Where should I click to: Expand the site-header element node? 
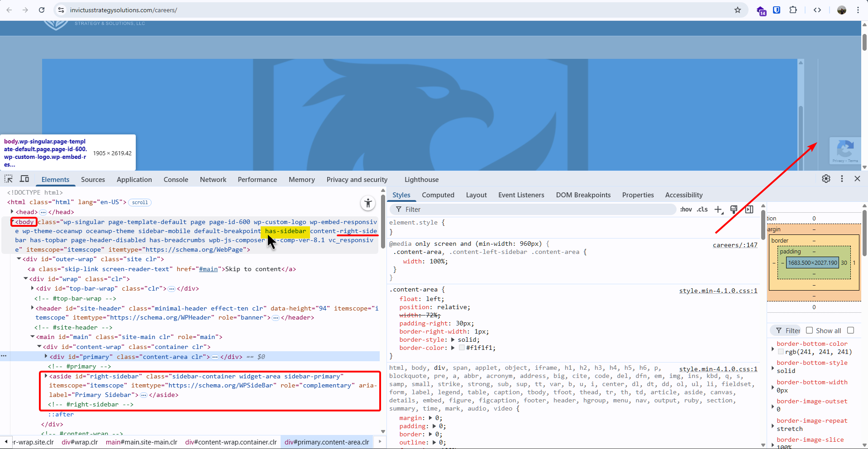(33, 308)
